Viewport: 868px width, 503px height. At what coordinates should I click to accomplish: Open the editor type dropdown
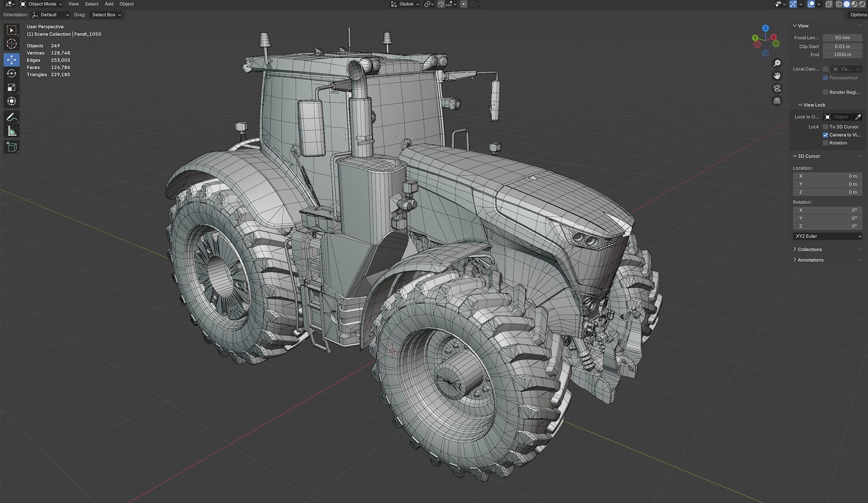point(9,4)
